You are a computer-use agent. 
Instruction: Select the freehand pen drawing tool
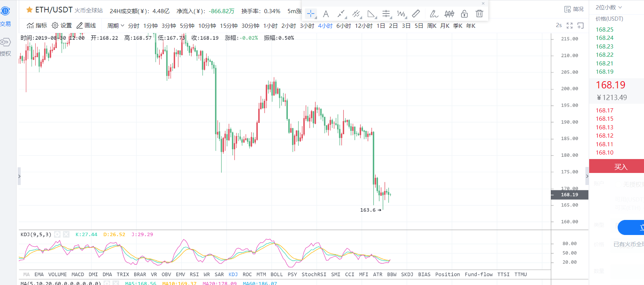tap(434, 14)
